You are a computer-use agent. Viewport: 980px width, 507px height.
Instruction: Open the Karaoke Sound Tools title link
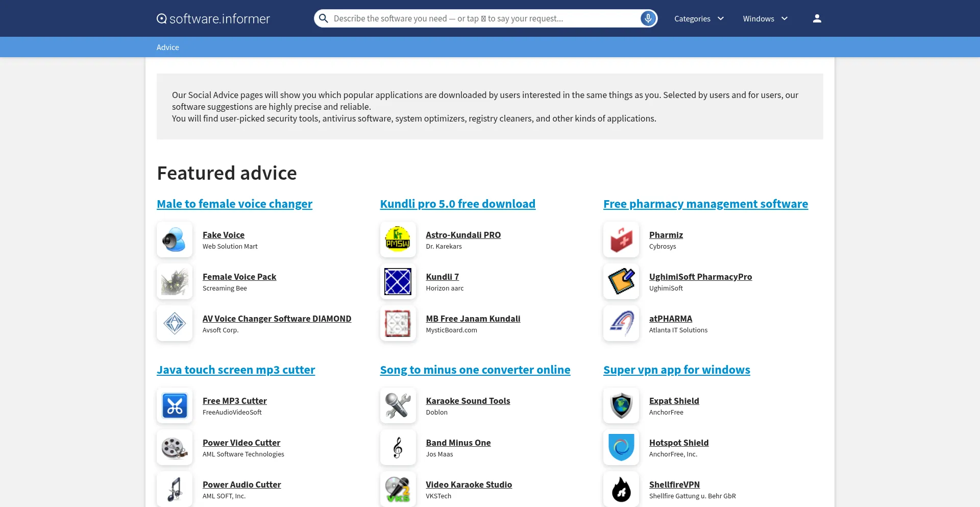468,401
